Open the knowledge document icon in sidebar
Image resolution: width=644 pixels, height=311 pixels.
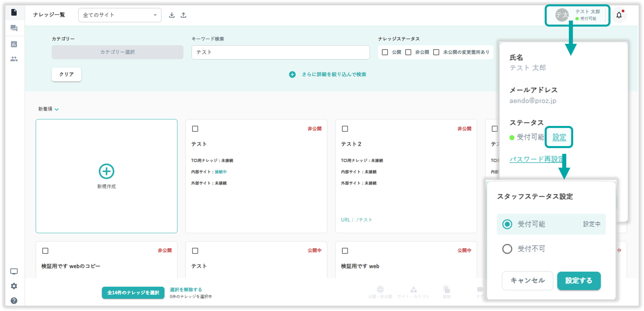point(14,12)
